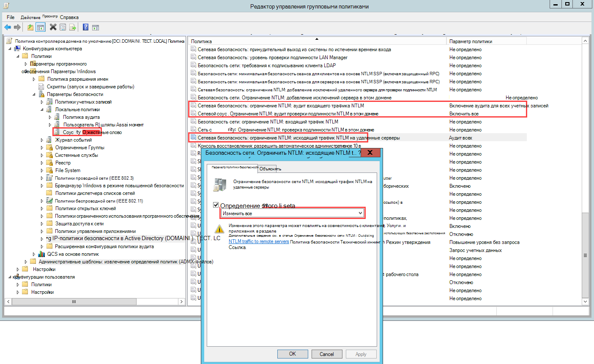Select Защита доступа к сети tree item
Image resolution: width=594 pixels, height=364 pixels.
point(79,224)
